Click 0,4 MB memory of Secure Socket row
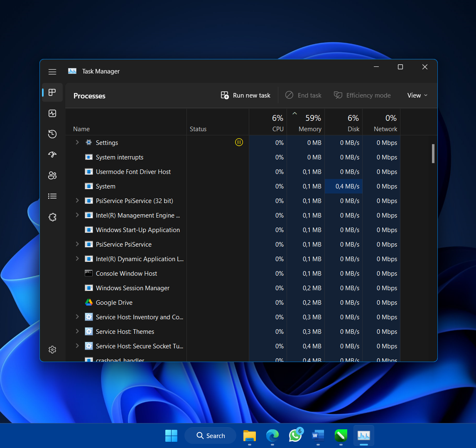The height and width of the screenshot is (448, 476). point(312,346)
